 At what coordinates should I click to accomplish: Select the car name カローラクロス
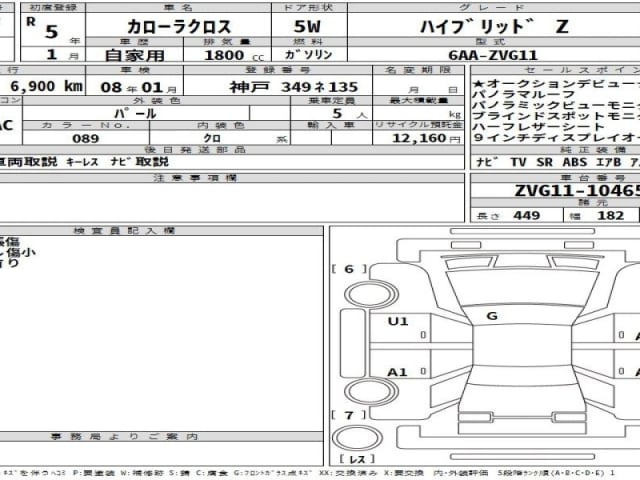179,27
